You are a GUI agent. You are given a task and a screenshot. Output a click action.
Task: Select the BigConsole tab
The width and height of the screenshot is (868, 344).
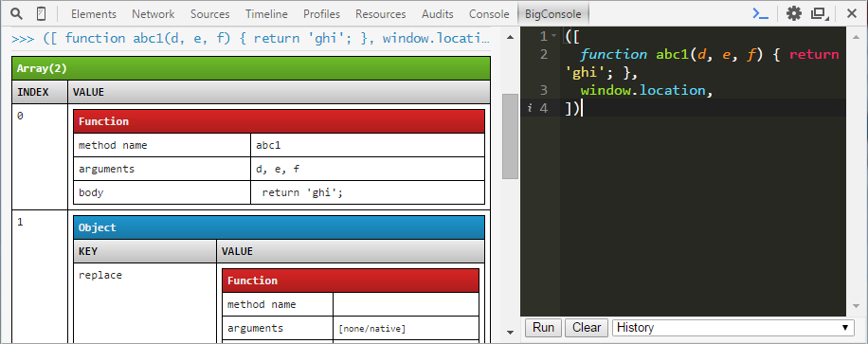(x=553, y=14)
